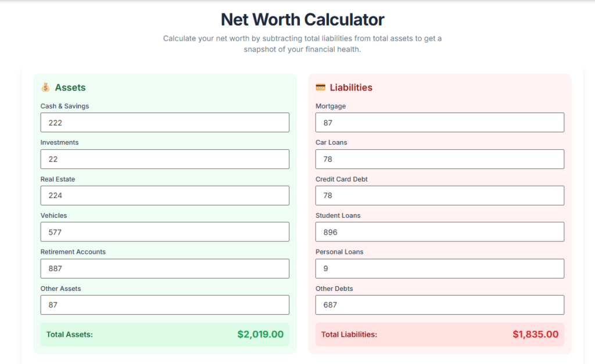This screenshot has height=364, width=595.
Task: Click the Liabilities section heading
Action: [350, 87]
